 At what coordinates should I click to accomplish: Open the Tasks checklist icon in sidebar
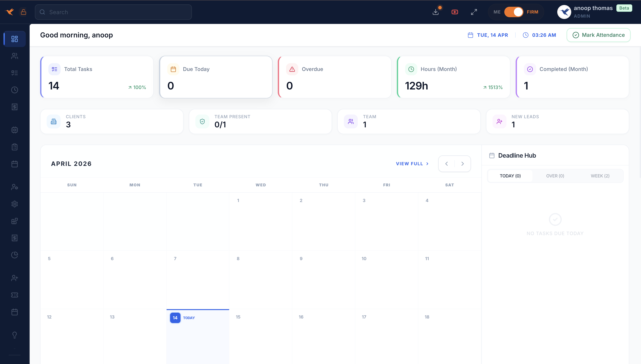[14, 73]
